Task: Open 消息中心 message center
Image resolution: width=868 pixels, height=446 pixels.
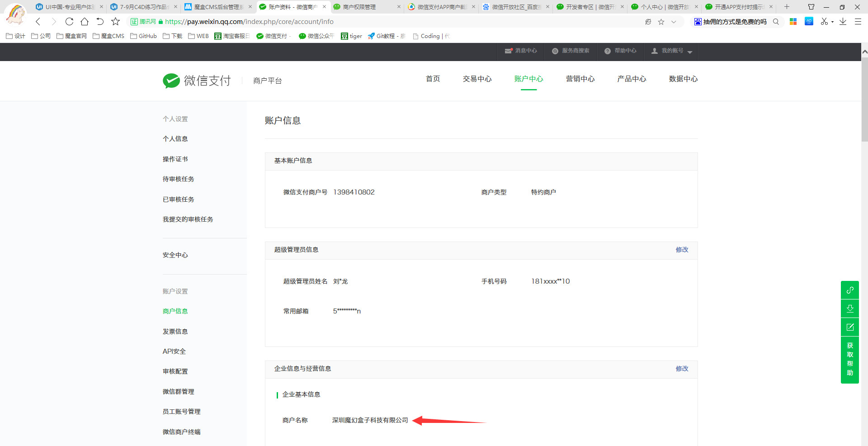Action: (521, 51)
